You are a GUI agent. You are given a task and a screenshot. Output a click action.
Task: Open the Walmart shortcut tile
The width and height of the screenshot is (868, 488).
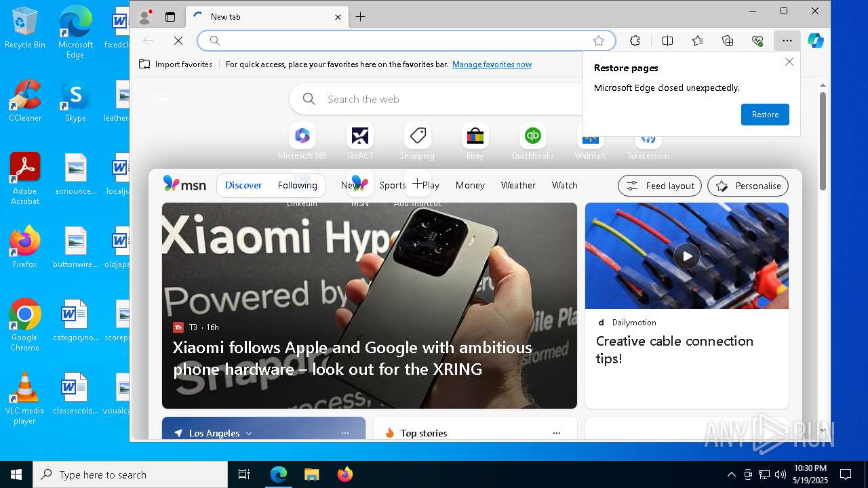point(590,141)
